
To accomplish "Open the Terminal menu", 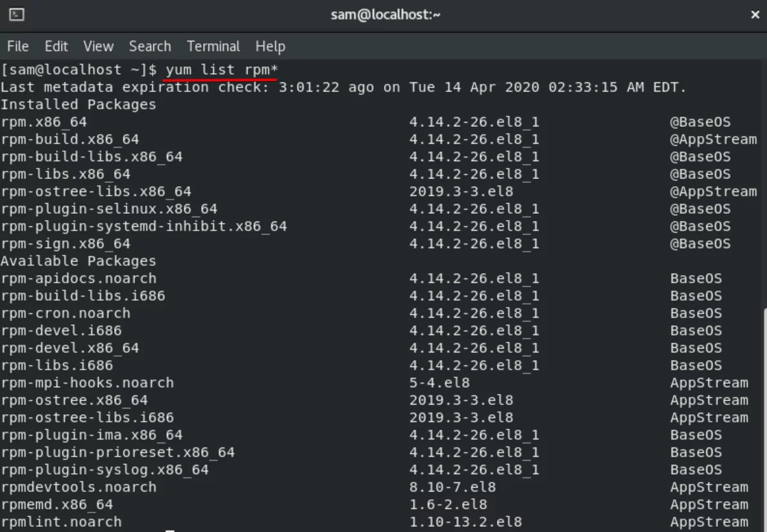I will (x=213, y=46).
